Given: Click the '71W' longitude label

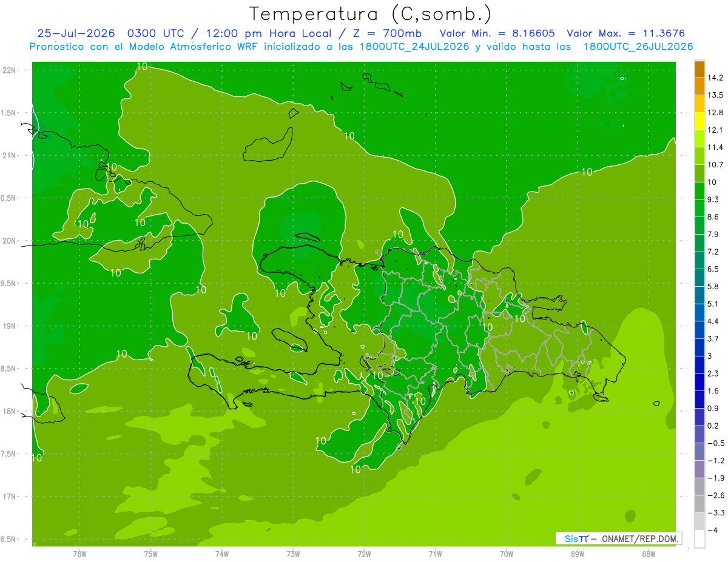Looking at the screenshot, I should point(435,554).
